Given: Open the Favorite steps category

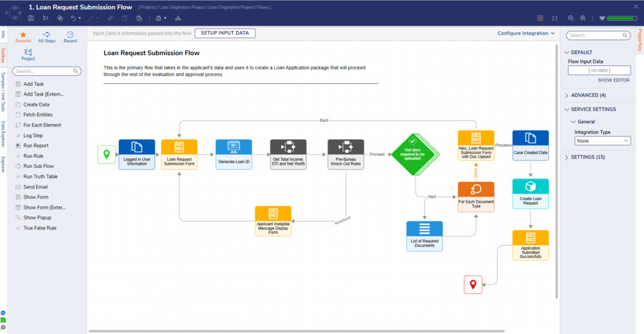Looking at the screenshot, I should (23, 37).
